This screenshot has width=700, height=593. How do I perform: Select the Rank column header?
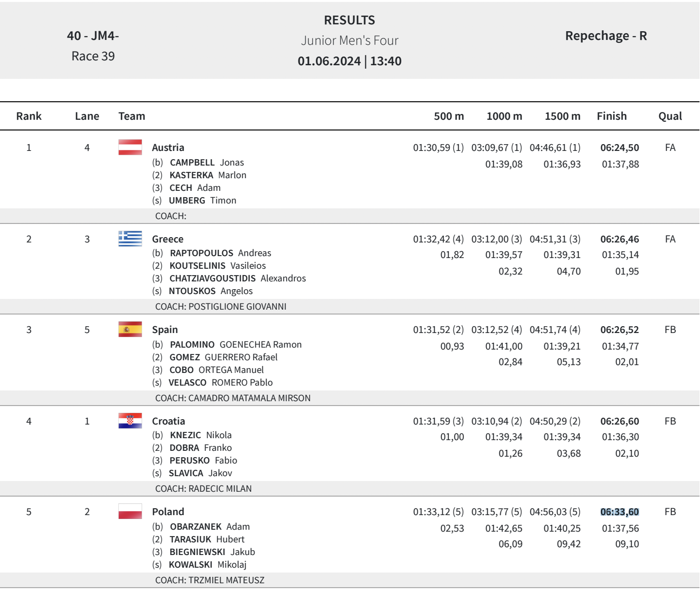click(29, 116)
